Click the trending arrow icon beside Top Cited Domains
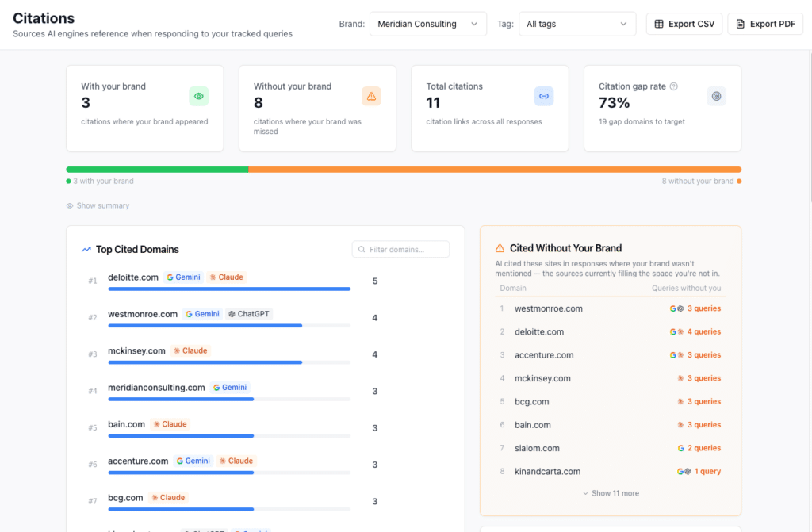Image resolution: width=812 pixels, height=532 pixels. [86, 249]
